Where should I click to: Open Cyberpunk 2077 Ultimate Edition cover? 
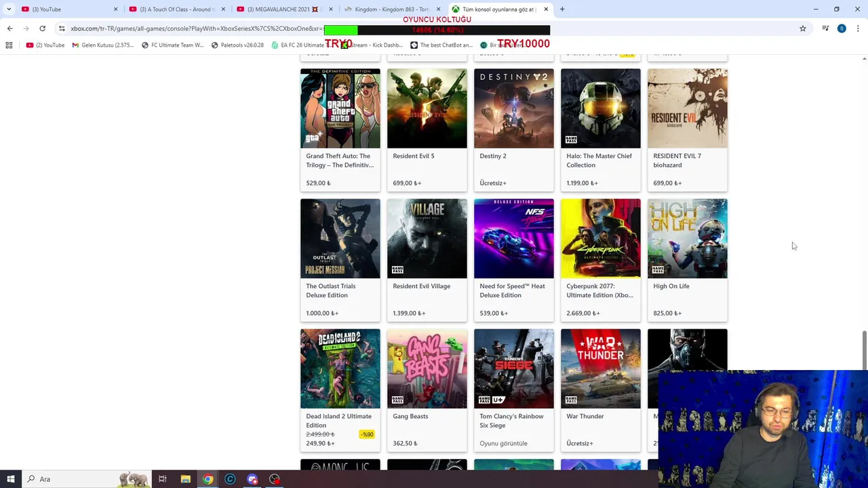(x=601, y=239)
